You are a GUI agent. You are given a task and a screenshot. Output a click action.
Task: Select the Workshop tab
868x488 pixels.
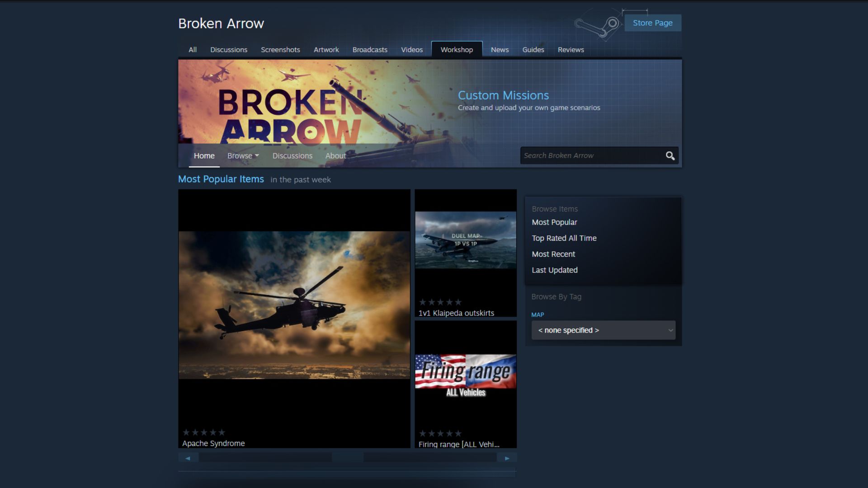[457, 50]
